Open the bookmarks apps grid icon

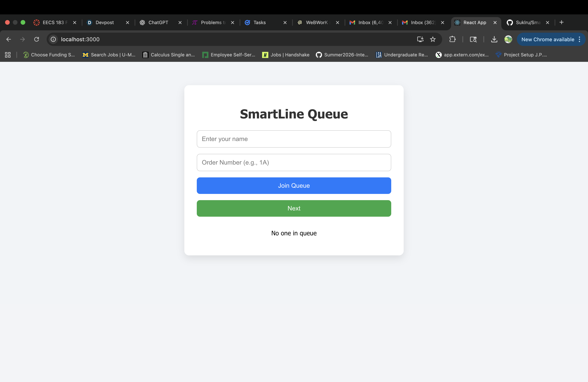point(8,55)
